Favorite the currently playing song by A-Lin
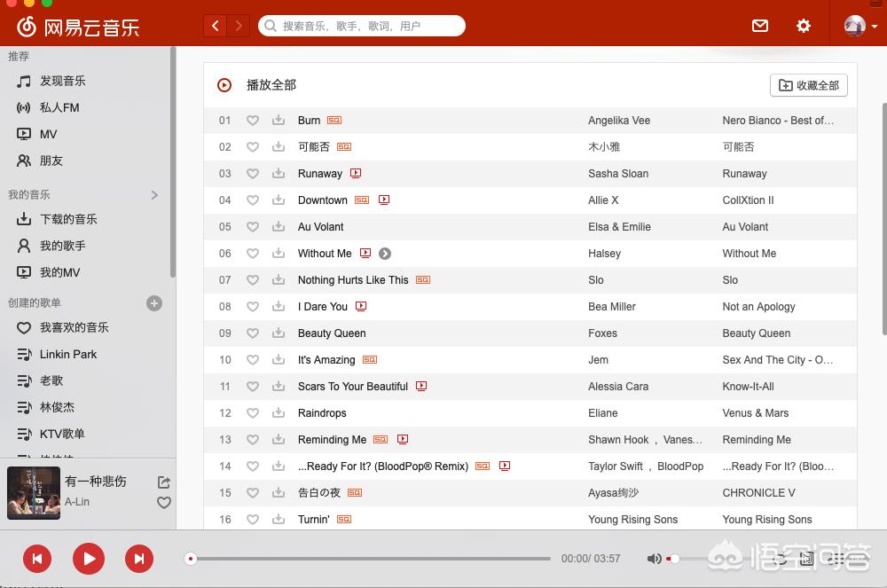 pyautogui.click(x=163, y=503)
